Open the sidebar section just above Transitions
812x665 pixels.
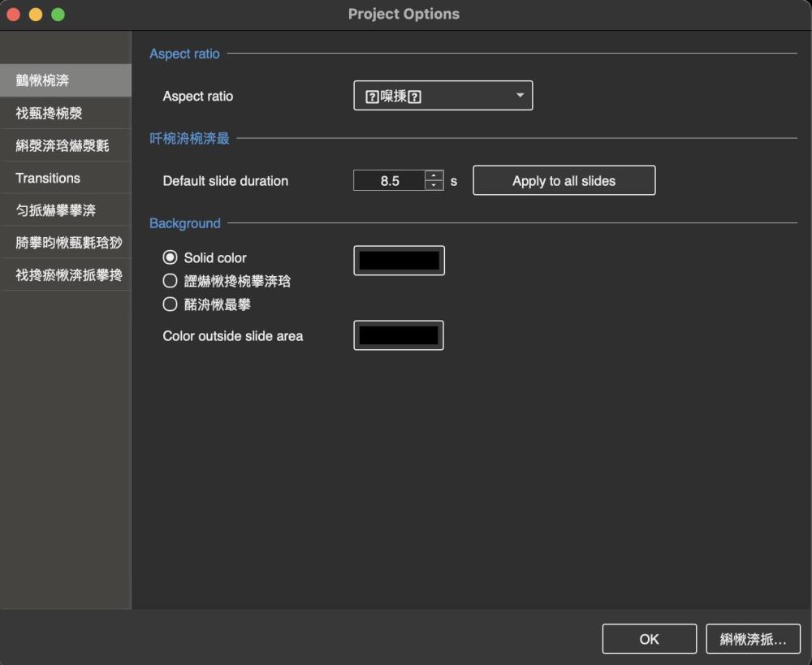pos(65,145)
